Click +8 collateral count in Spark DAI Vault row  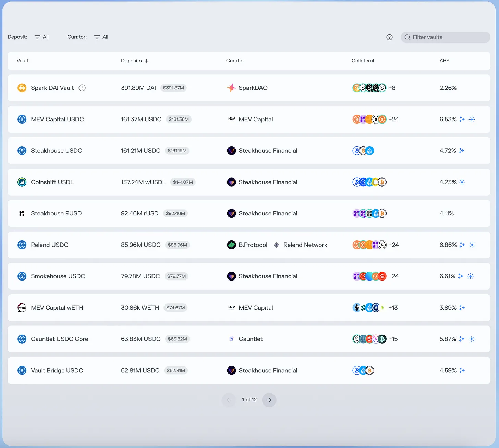pos(392,88)
